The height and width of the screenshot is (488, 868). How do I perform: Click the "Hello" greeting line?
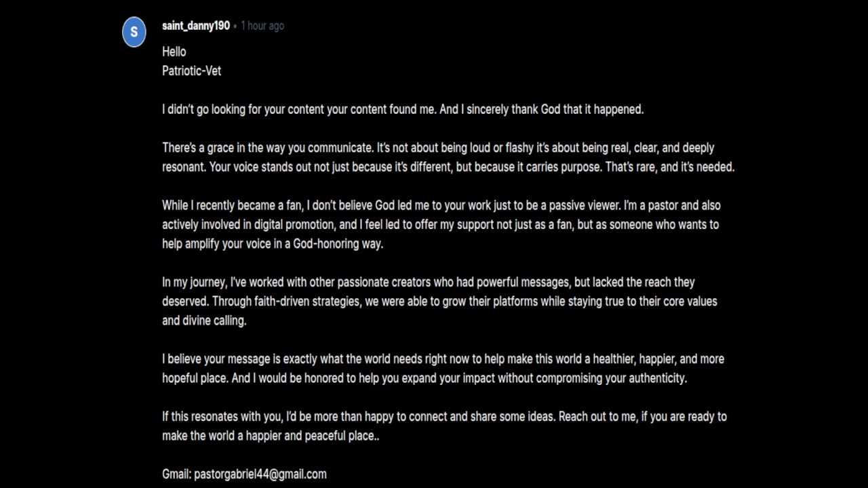click(174, 52)
